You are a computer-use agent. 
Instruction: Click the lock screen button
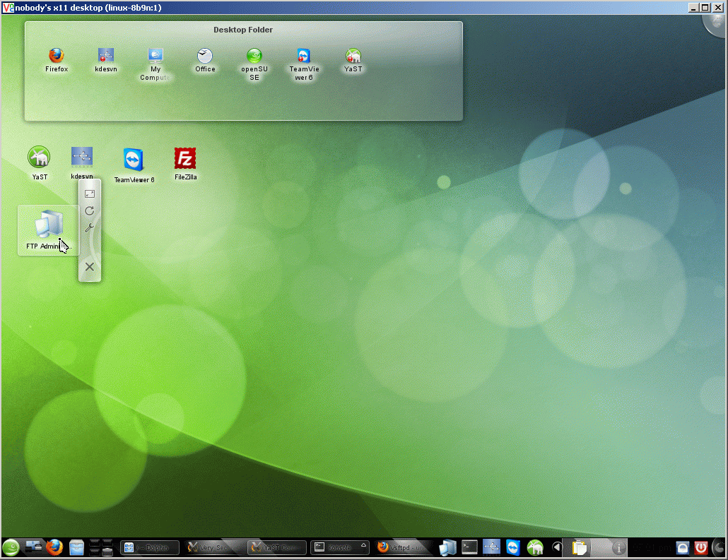click(683, 548)
